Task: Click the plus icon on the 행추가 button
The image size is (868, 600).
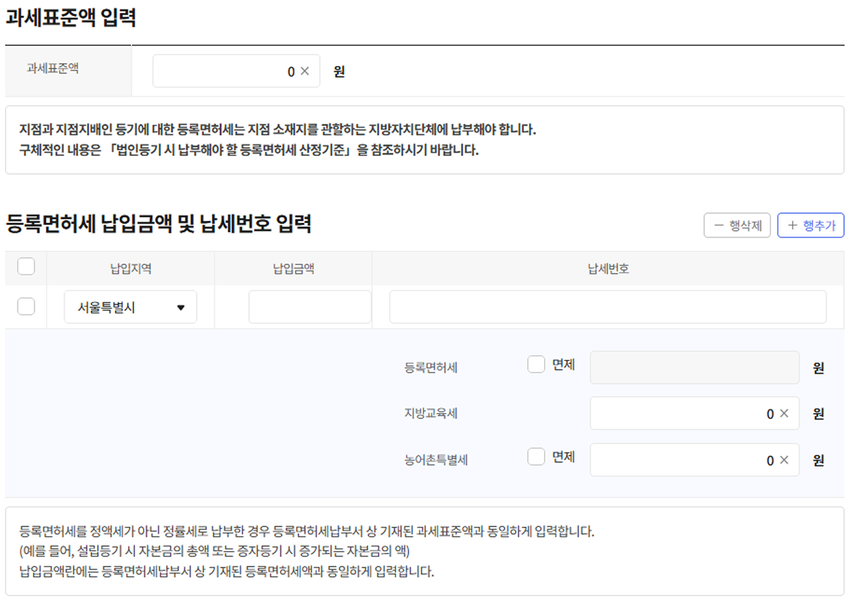Action: pyautogui.click(x=793, y=225)
